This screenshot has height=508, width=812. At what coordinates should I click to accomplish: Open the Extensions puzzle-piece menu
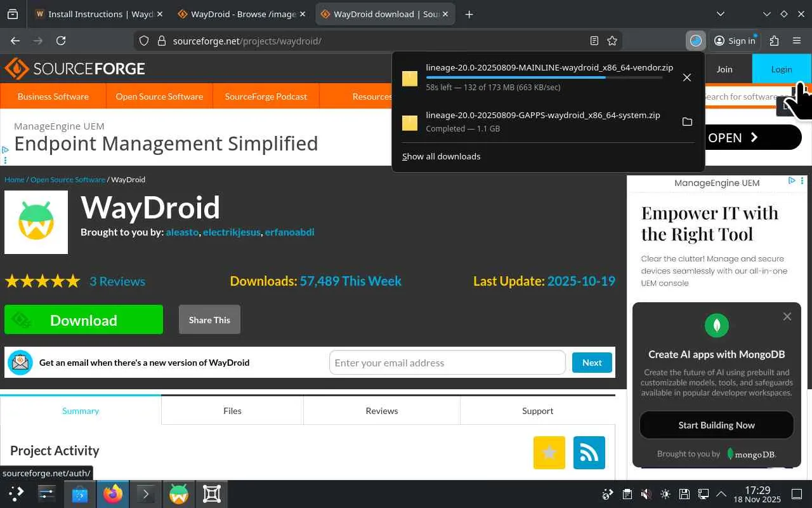tap(774, 41)
